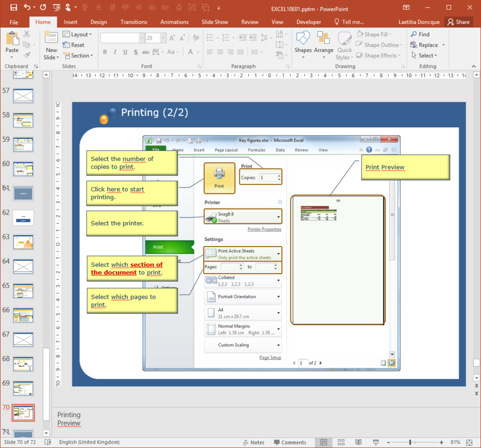Open the Transitions tab

(134, 22)
